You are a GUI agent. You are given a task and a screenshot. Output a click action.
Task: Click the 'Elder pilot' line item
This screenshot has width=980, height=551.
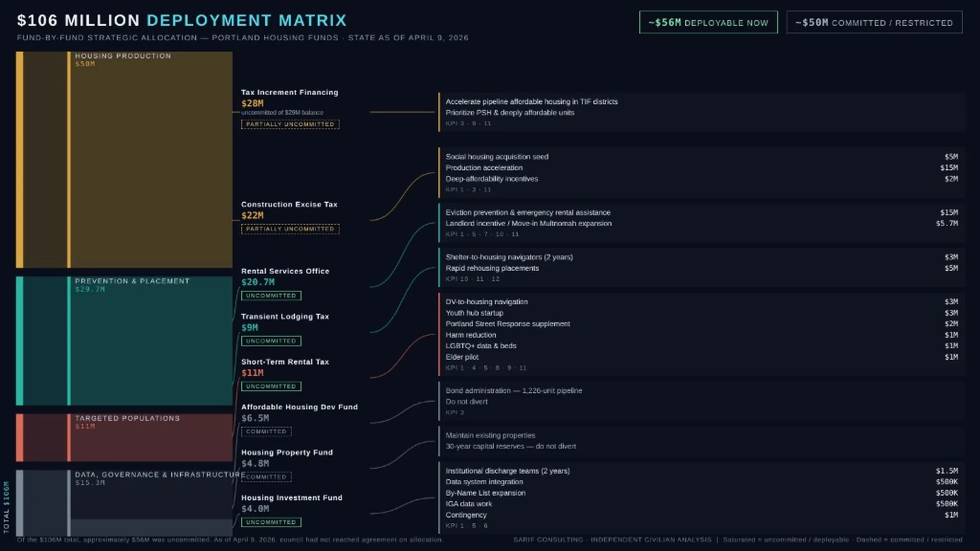pyautogui.click(x=462, y=357)
